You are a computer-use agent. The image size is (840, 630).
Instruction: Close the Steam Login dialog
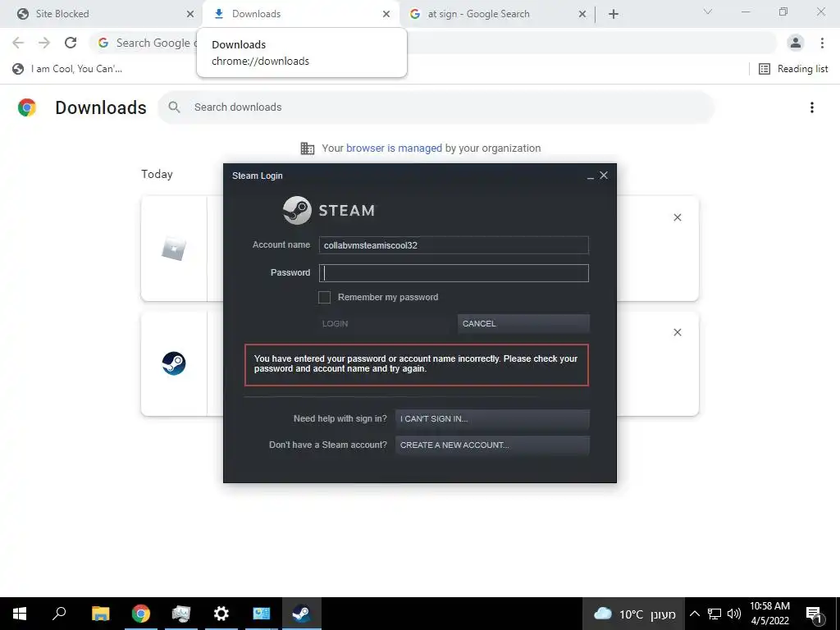604,176
